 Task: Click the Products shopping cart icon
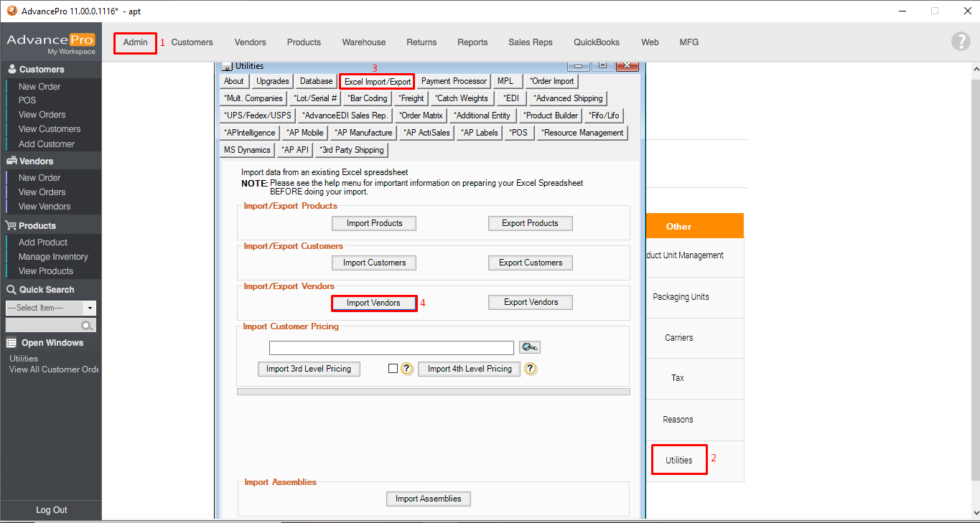coord(11,226)
